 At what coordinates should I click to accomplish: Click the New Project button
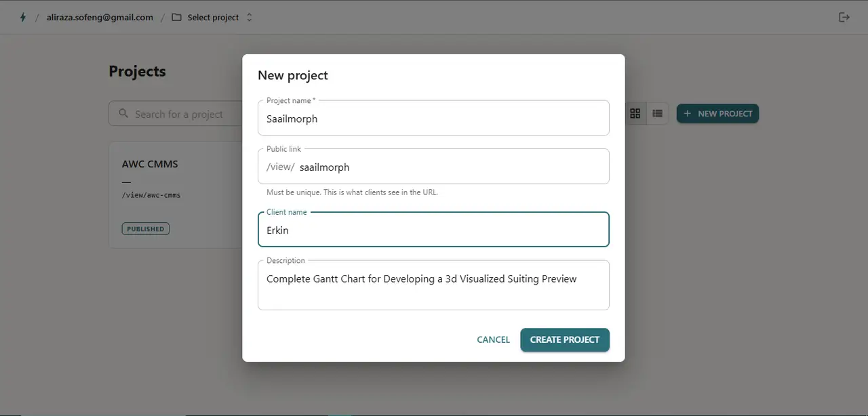pyautogui.click(x=717, y=114)
